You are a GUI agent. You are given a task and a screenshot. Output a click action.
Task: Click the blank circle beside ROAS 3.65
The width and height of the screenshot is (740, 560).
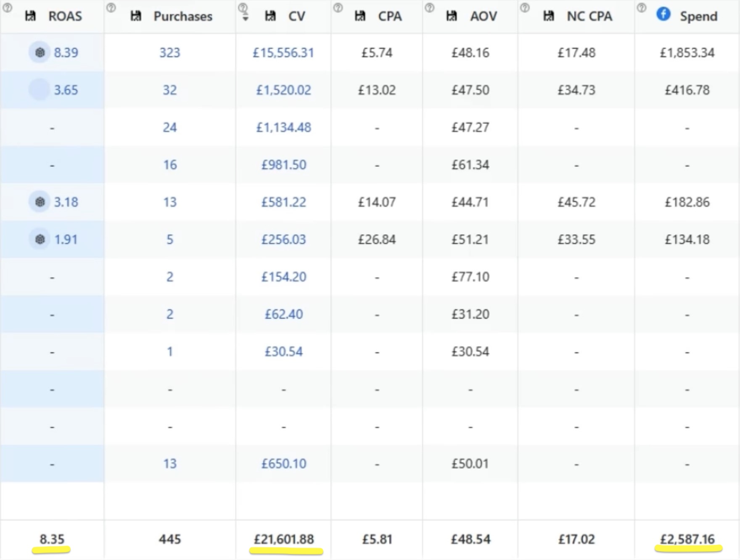click(39, 90)
